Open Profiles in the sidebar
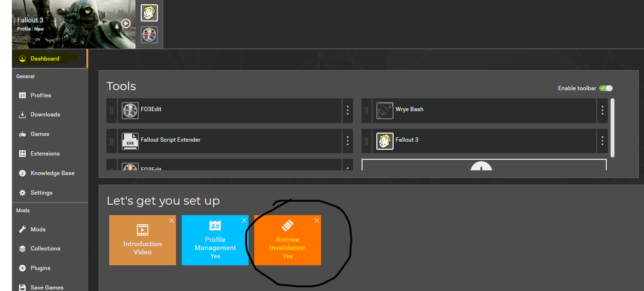The height and width of the screenshot is (291, 644). pos(50,95)
